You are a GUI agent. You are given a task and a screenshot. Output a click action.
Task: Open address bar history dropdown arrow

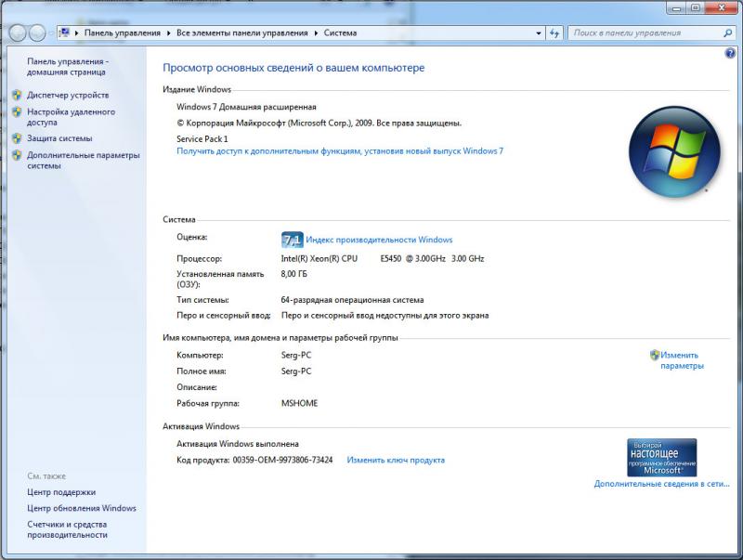(x=539, y=33)
